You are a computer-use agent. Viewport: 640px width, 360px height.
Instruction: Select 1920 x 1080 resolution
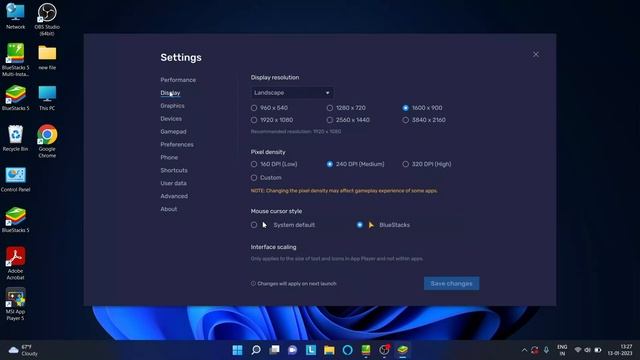click(272, 120)
